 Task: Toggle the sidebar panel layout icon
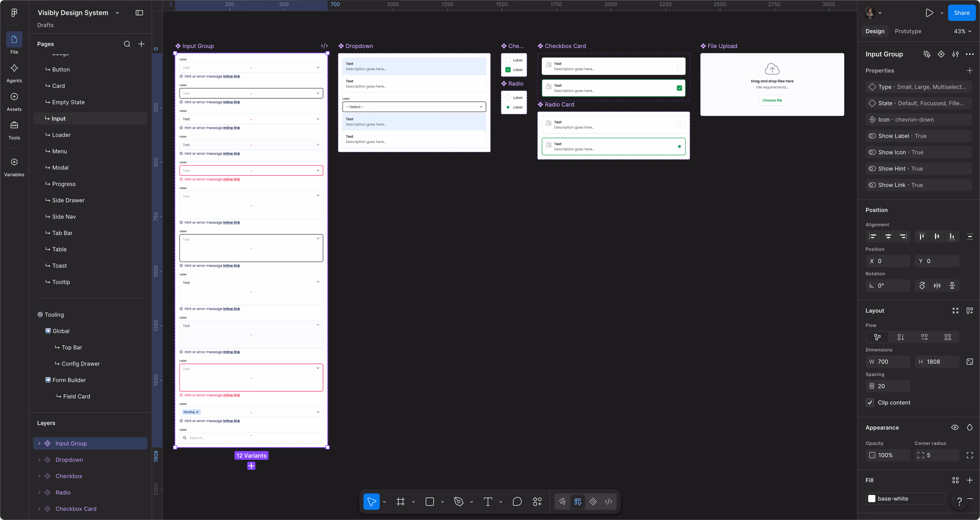click(139, 13)
